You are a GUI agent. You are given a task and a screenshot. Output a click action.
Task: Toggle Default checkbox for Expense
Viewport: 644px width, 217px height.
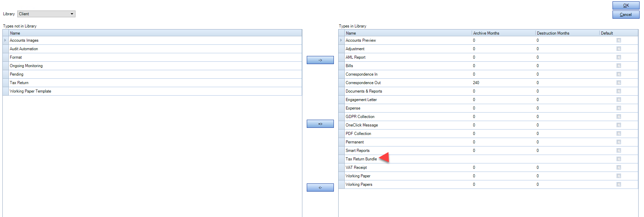619,108
